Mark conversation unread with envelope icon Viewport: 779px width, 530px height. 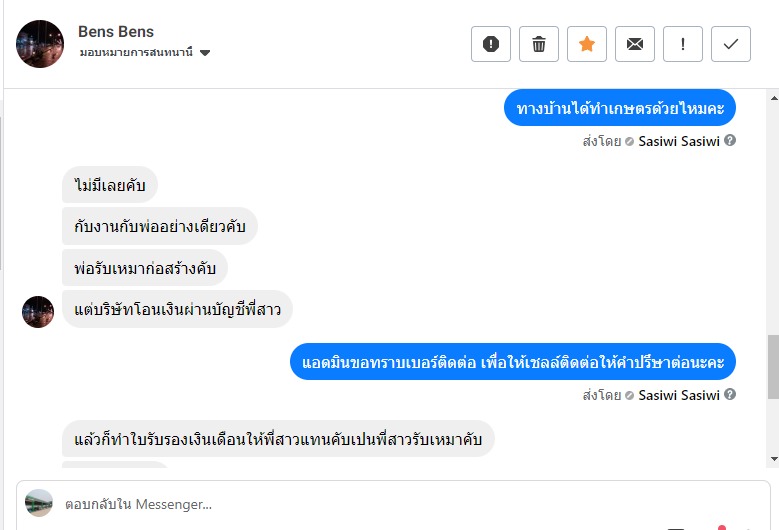tap(635, 44)
